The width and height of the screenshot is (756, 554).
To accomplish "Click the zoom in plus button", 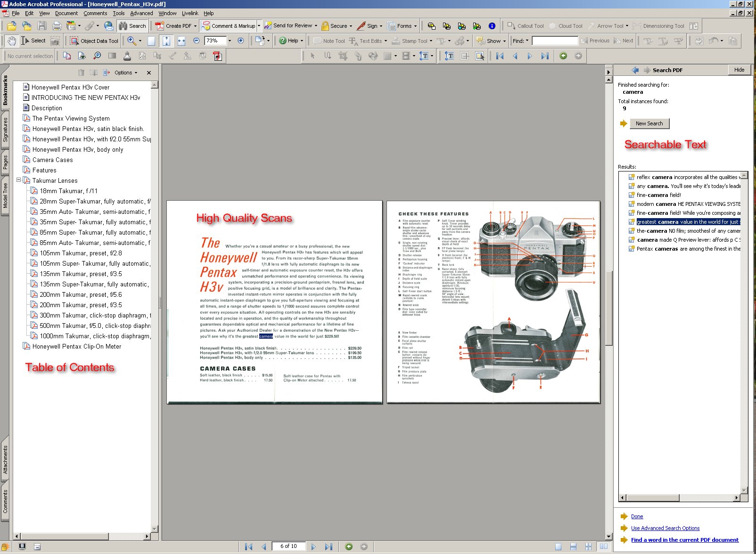I will click(x=241, y=41).
